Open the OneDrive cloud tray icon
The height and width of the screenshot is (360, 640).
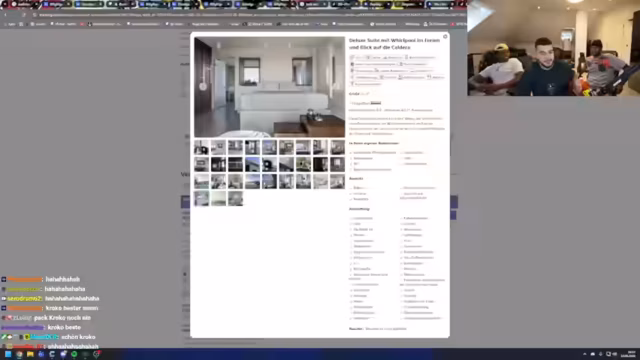(x=593, y=354)
